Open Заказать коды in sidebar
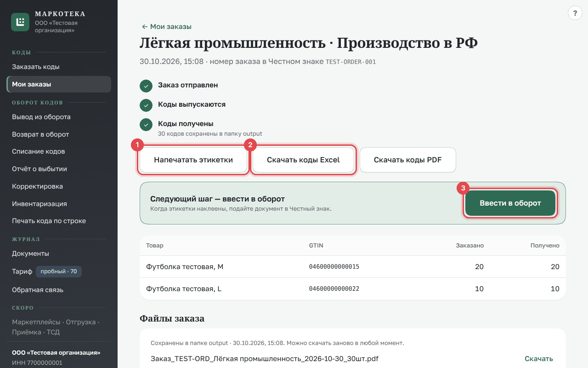Viewport: 588px width, 368px height. [x=59, y=67]
